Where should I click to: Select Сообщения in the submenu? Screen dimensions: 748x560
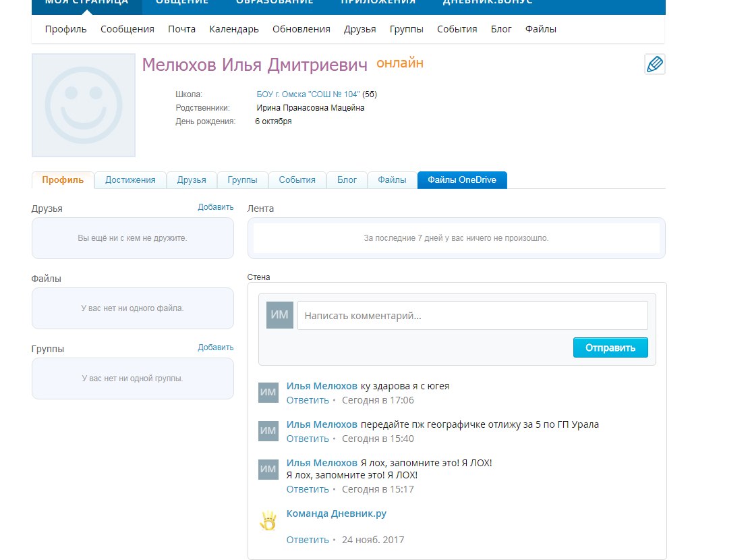127,29
